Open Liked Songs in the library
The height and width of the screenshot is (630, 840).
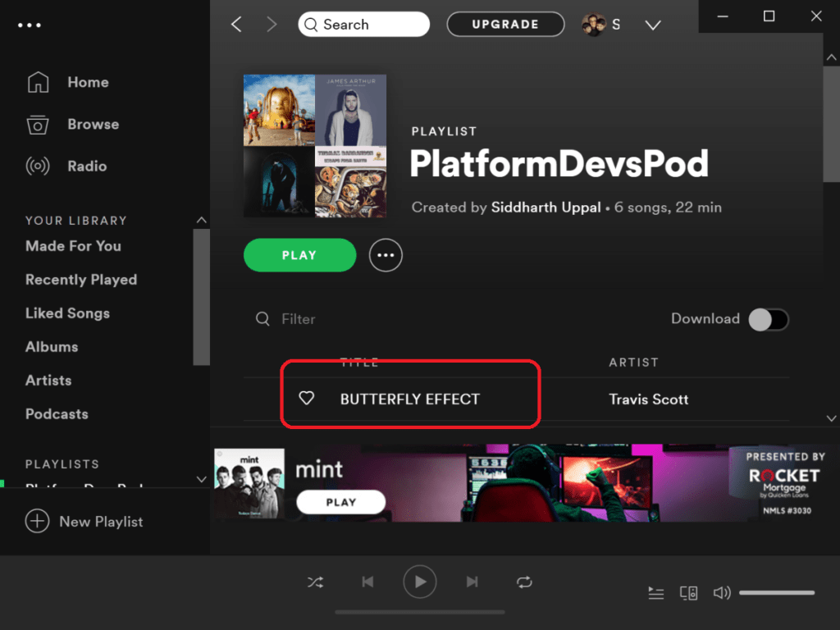(x=67, y=313)
